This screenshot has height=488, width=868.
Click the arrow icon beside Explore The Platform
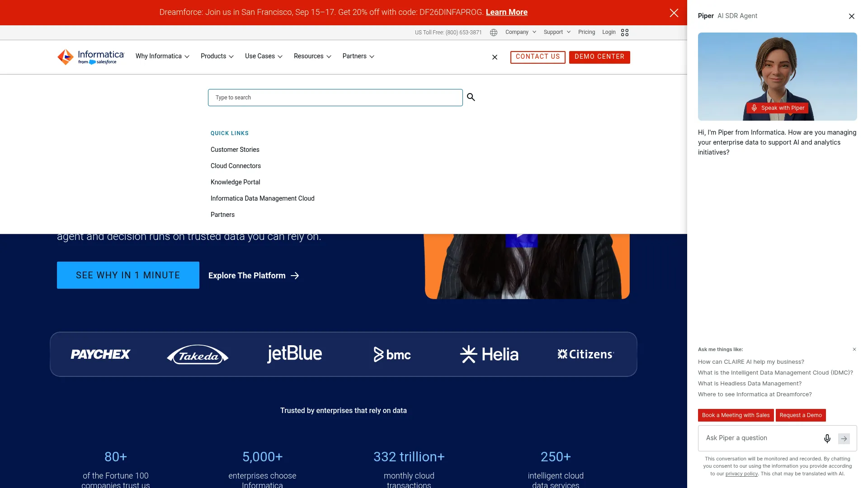(x=295, y=276)
